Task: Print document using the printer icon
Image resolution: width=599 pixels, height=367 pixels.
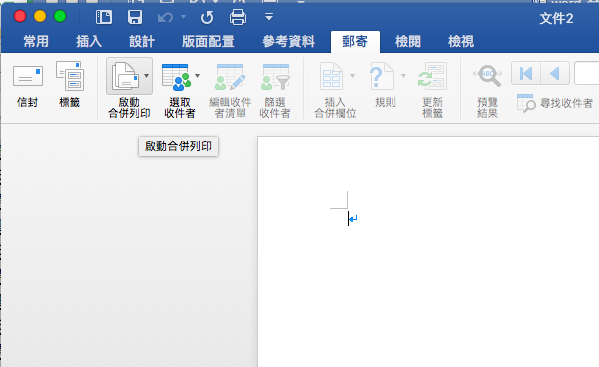Action: click(x=238, y=17)
